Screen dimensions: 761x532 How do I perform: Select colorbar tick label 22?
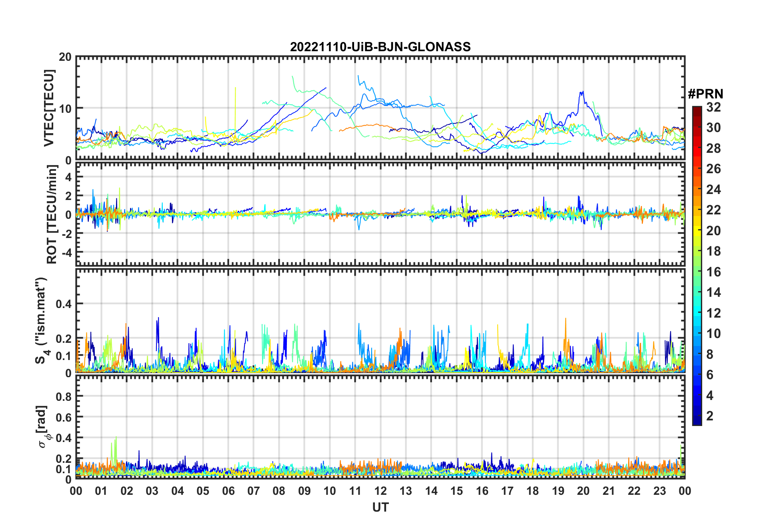pos(713,210)
